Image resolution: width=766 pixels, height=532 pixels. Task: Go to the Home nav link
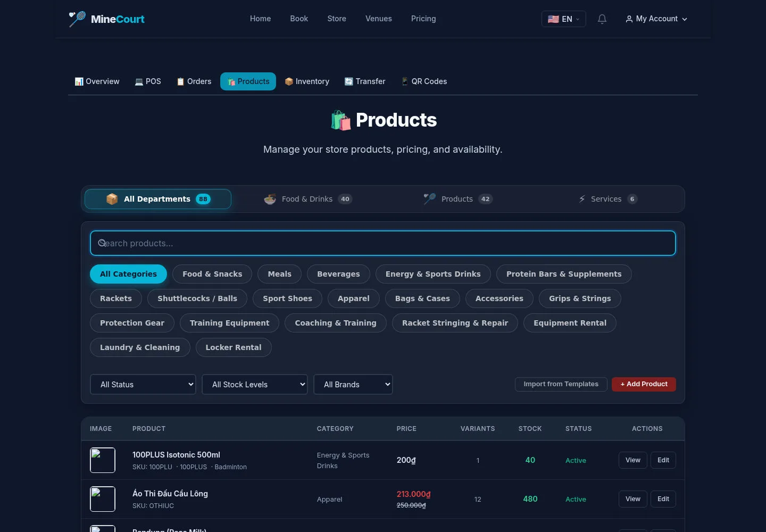point(261,19)
